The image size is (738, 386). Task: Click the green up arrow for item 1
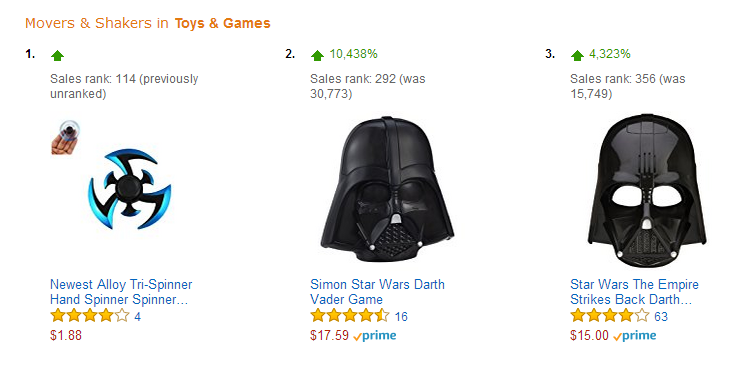[57, 56]
